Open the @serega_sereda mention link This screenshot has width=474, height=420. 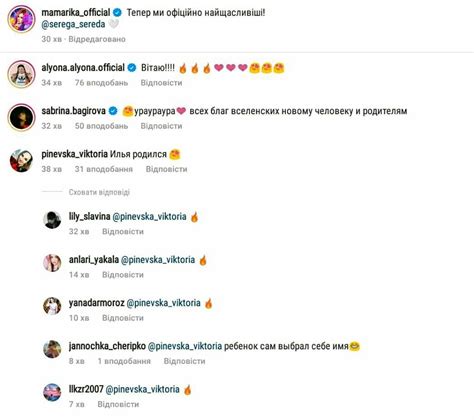click(73, 24)
